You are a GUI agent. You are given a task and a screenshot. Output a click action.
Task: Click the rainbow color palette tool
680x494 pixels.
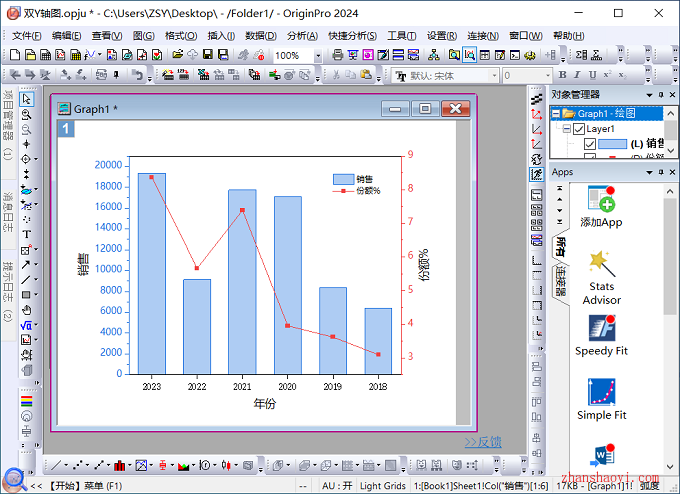click(x=26, y=401)
